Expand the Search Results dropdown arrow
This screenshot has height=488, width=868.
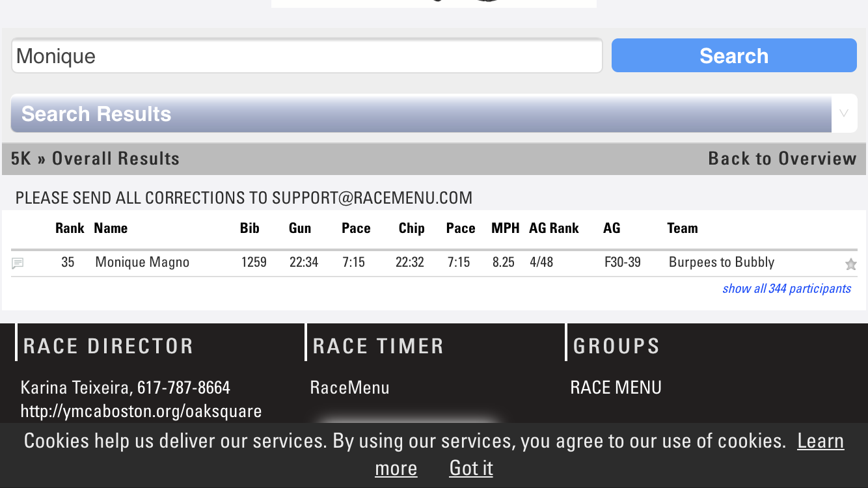coord(844,113)
